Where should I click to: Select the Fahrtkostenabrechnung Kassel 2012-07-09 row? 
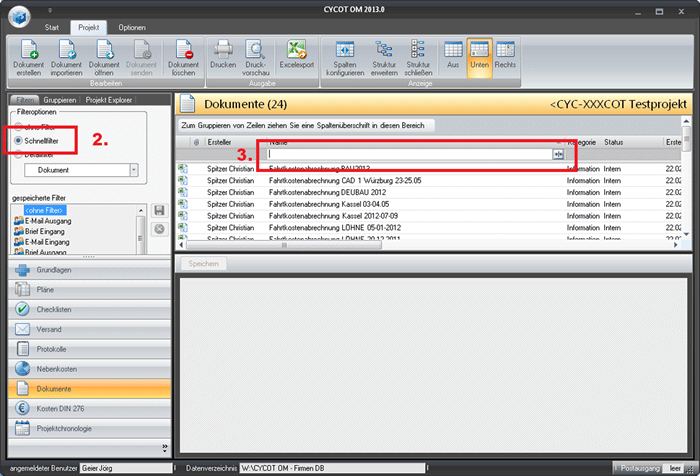pos(429,216)
